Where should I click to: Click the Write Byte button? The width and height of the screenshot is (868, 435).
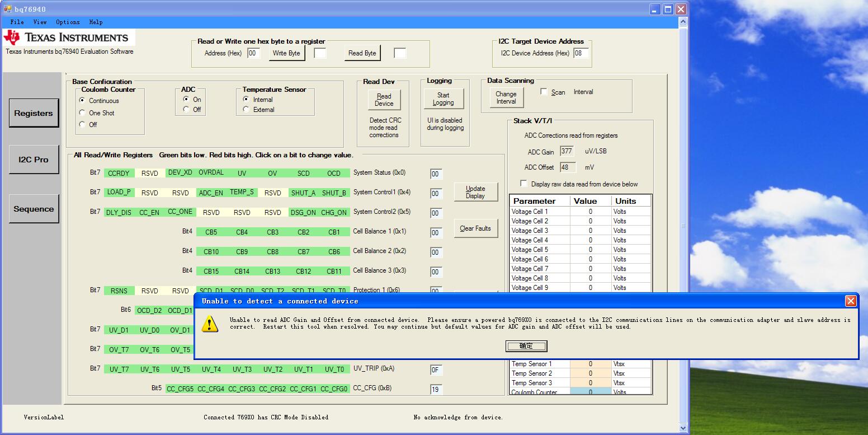[286, 53]
